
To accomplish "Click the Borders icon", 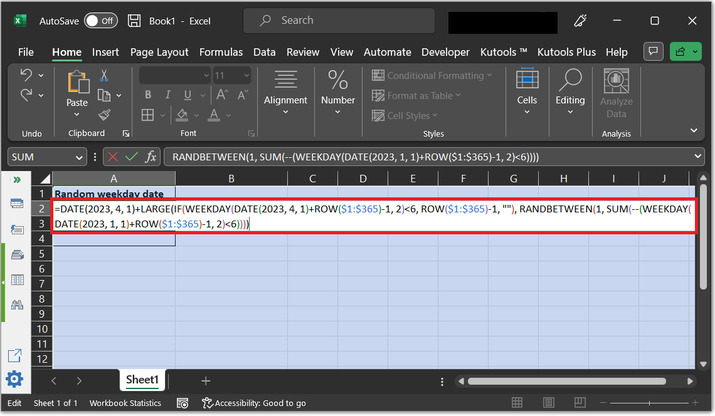I will pos(148,115).
